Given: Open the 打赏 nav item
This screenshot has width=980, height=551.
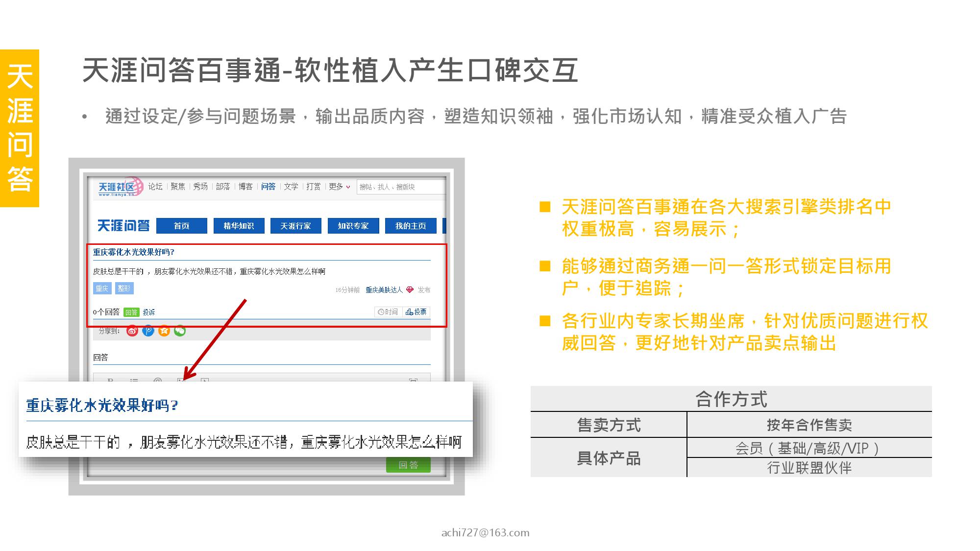Looking at the screenshot, I should click(x=314, y=187).
